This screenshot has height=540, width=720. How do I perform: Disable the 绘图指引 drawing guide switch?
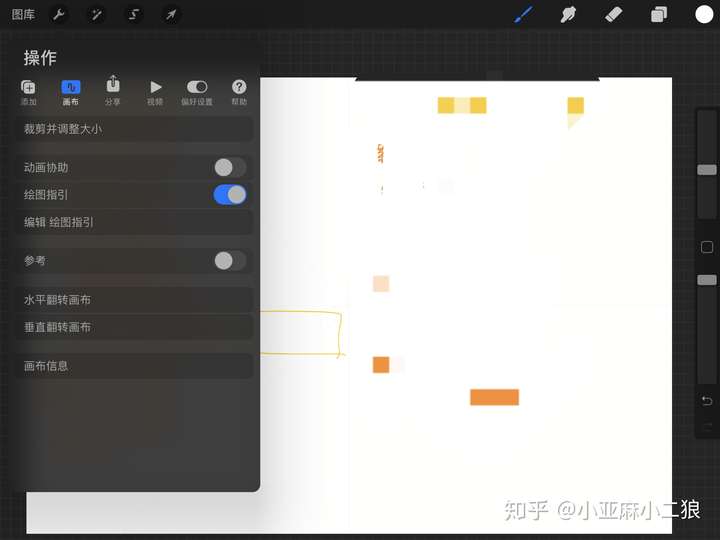230,195
